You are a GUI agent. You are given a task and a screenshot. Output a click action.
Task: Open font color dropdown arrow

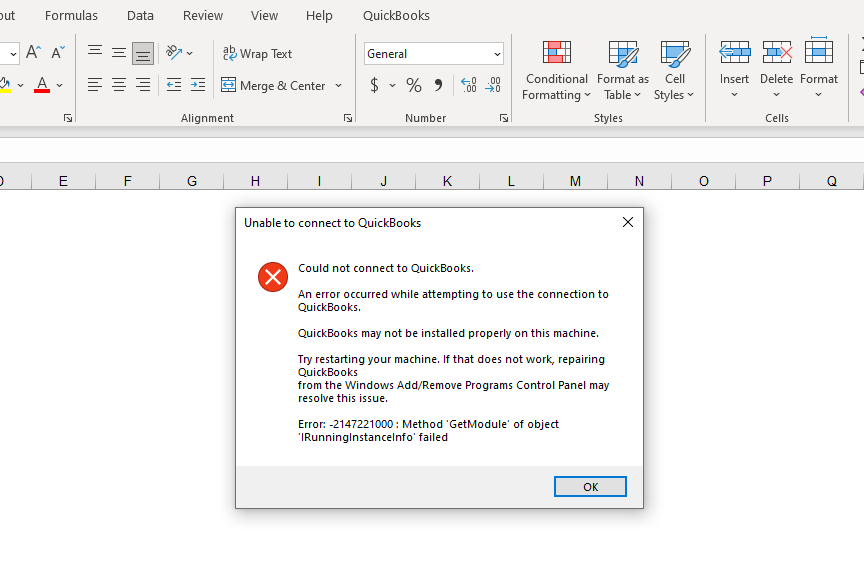tap(60, 85)
